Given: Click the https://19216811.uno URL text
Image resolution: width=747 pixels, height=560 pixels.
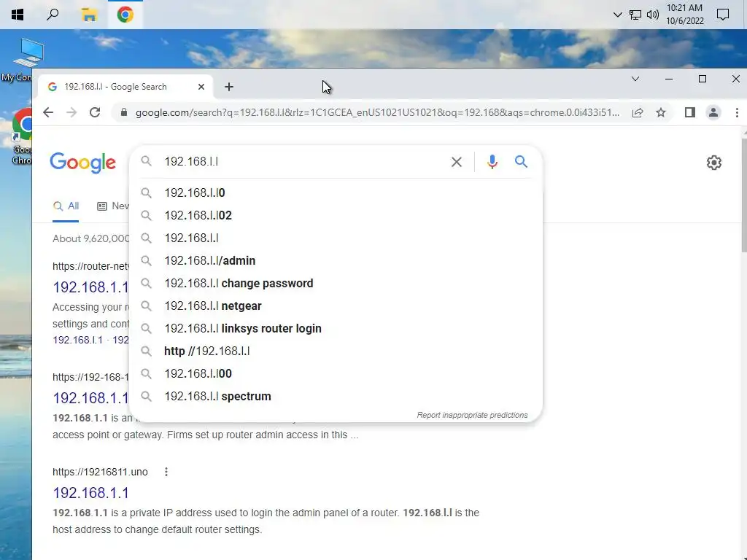Looking at the screenshot, I should point(100,472).
